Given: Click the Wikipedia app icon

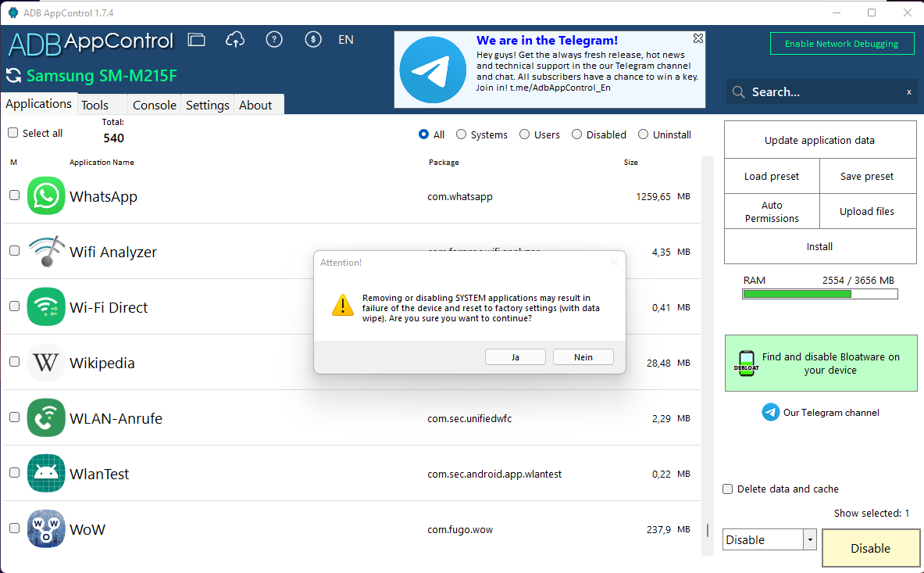Looking at the screenshot, I should [x=46, y=362].
